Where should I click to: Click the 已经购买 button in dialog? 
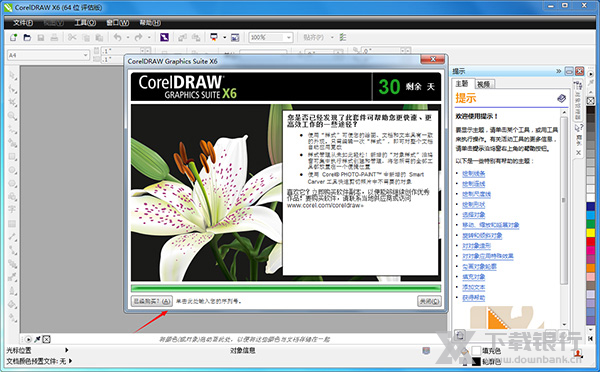pyautogui.click(x=152, y=301)
